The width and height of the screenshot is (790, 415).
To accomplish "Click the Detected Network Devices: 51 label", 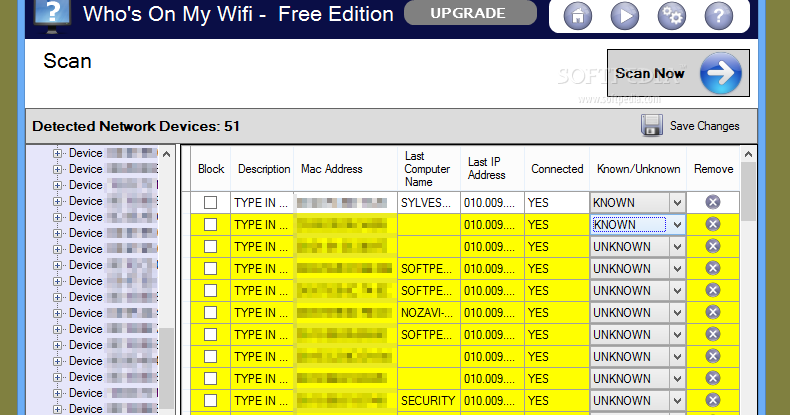I will point(136,126).
